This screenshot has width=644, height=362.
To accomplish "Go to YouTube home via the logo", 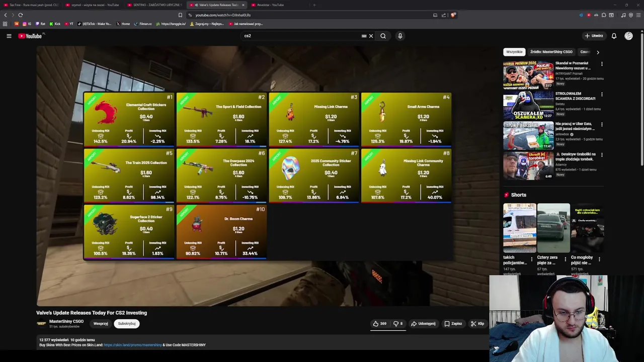I will (x=30, y=36).
